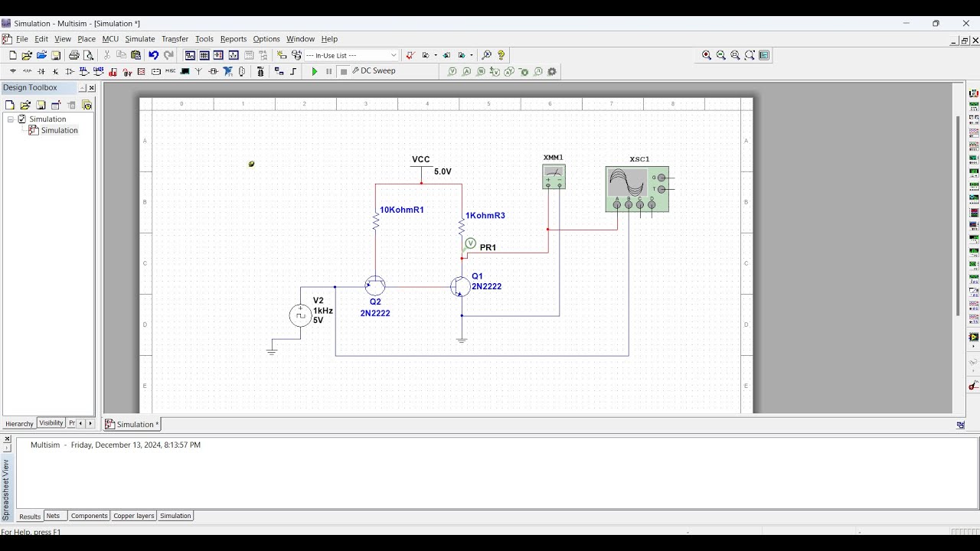
Task: Click the Design Toolbox open folder icon
Action: click(x=25, y=105)
